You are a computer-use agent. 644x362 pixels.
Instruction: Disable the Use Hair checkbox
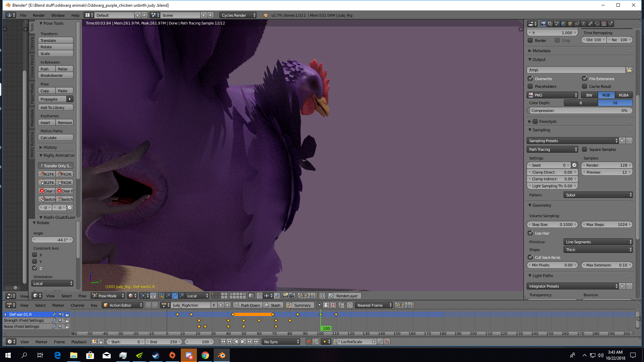530,233
